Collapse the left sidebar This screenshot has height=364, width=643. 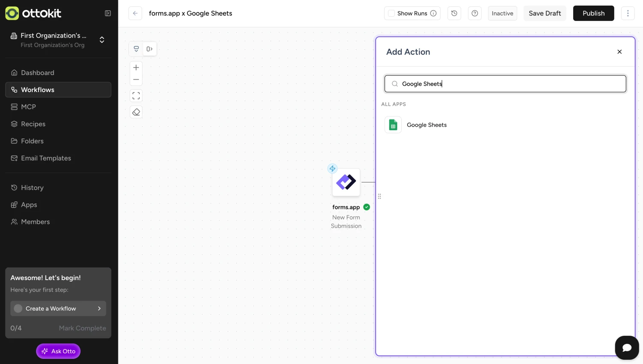tap(108, 13)
